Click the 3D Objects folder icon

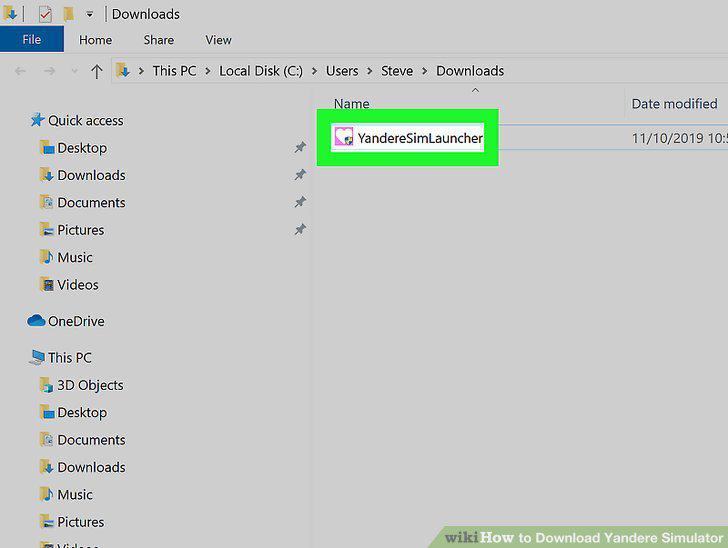pyautogui.click(x=46, y=385)
